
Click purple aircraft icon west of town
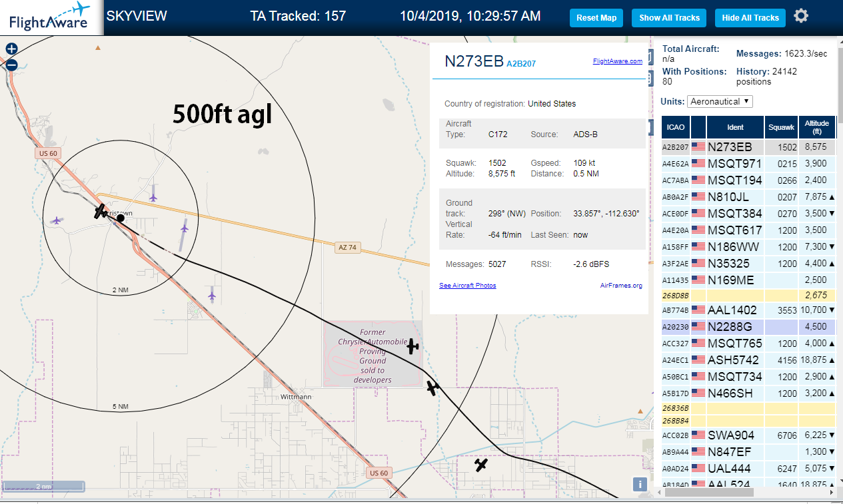pyautogui.click(x=57, y=220)
